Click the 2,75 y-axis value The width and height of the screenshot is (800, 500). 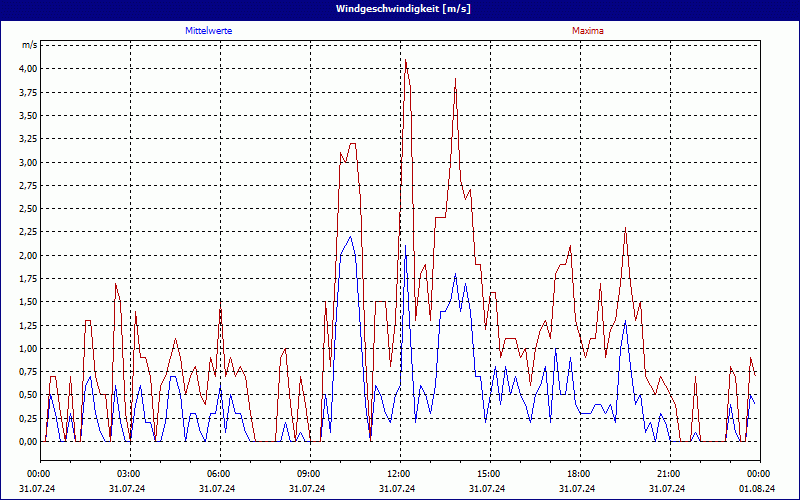(28, 186)
